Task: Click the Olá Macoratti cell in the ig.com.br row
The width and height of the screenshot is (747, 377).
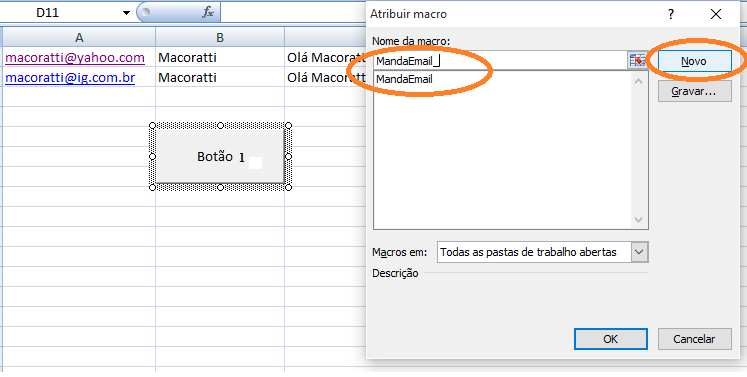Action: pos(325,77)
